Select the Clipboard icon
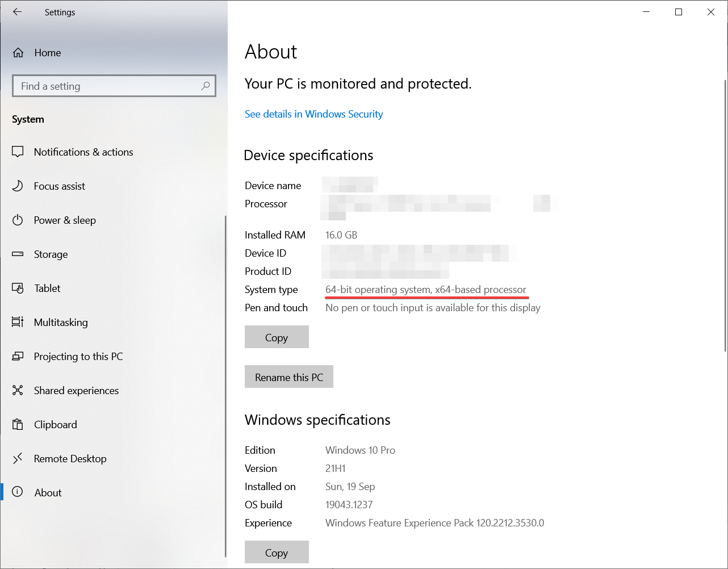This screenshot has height=569, width=728. coord(18,425)
